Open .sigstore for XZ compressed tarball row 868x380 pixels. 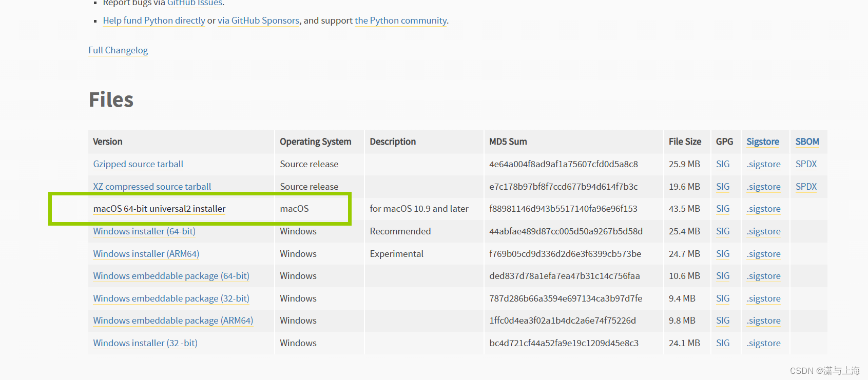[764, 187]
